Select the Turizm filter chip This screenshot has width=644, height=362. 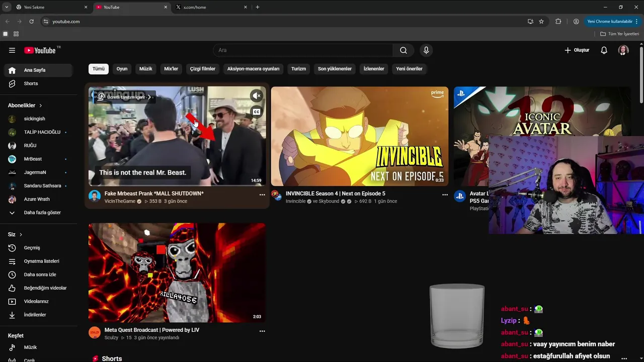298,69
